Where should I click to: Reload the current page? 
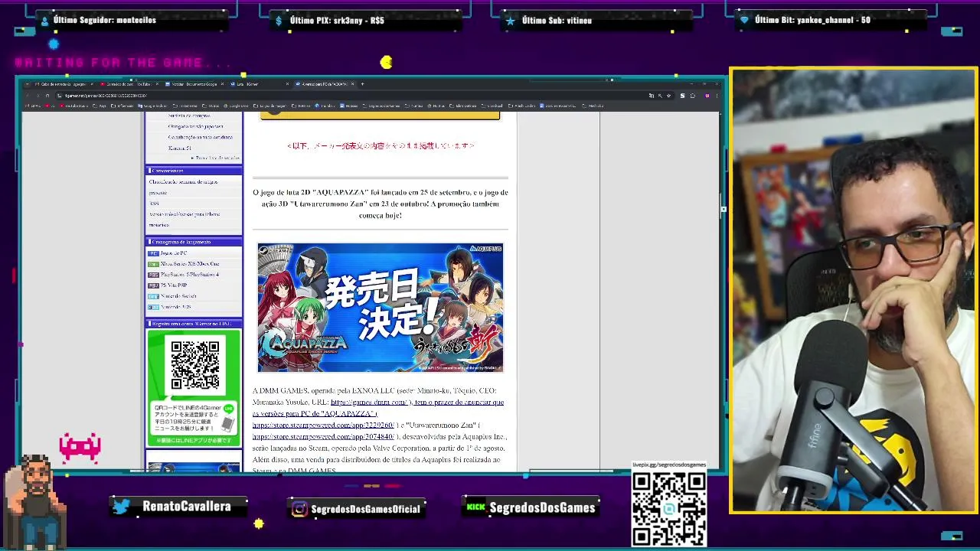pos(47,96)
